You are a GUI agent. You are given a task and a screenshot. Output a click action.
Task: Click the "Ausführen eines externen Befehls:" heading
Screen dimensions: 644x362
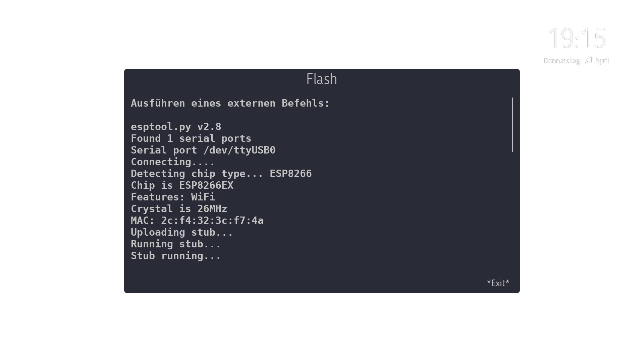tap(230, 103)
